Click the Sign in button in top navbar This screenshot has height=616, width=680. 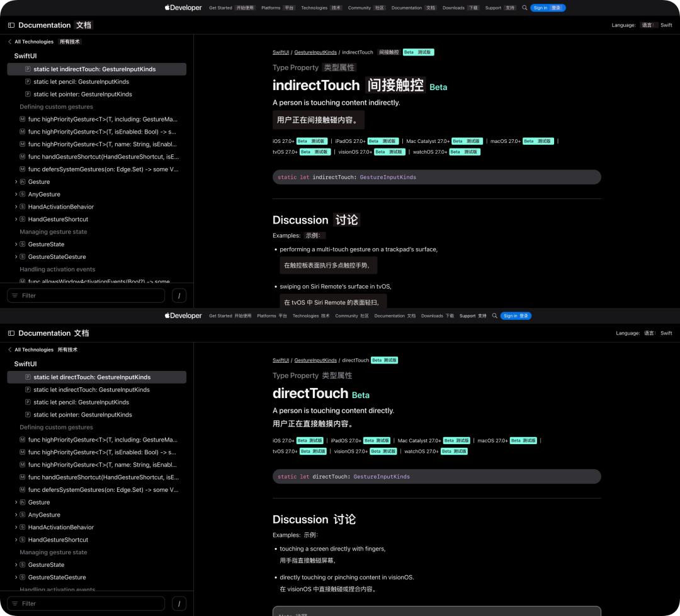coord(548,8)
